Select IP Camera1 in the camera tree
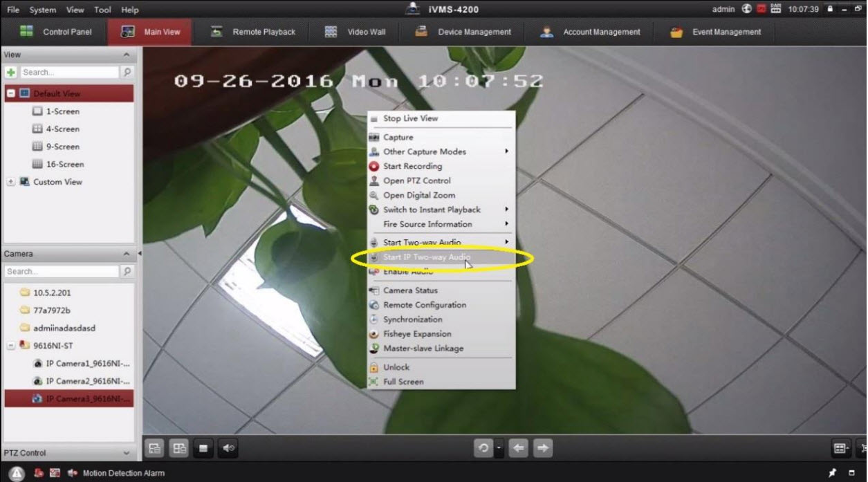Image resolution: width=868 pixels, height=482 pixels. pos(87,364)
